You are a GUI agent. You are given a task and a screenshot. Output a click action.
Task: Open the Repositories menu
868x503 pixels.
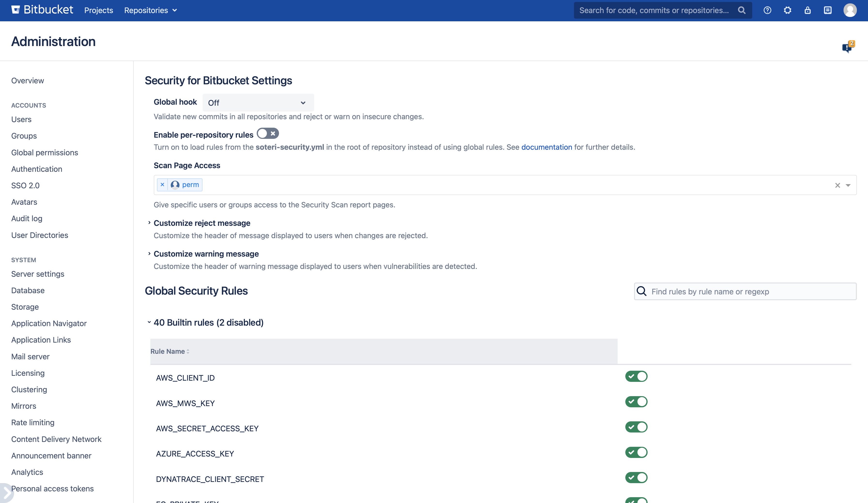click(150, 10)
